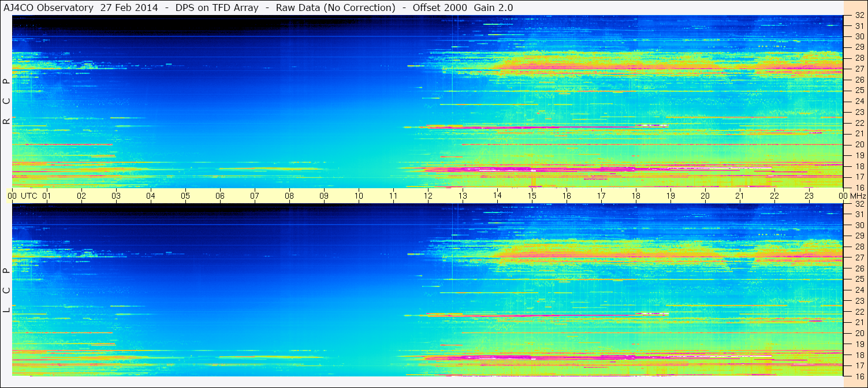This screenshot has height=388, width=868.
Task: Click the 24 MHz tick of the RCP panel
Action: (x=859, y=101)
